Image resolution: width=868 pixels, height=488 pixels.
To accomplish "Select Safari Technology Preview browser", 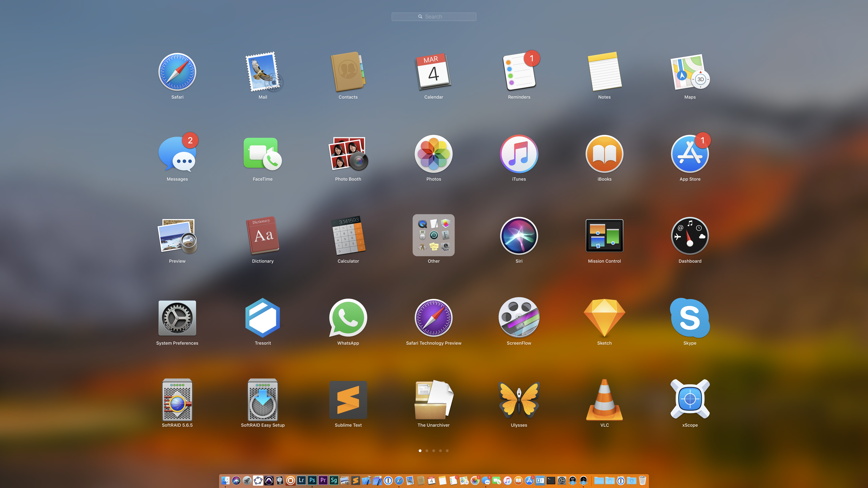I will pos(433,318).
